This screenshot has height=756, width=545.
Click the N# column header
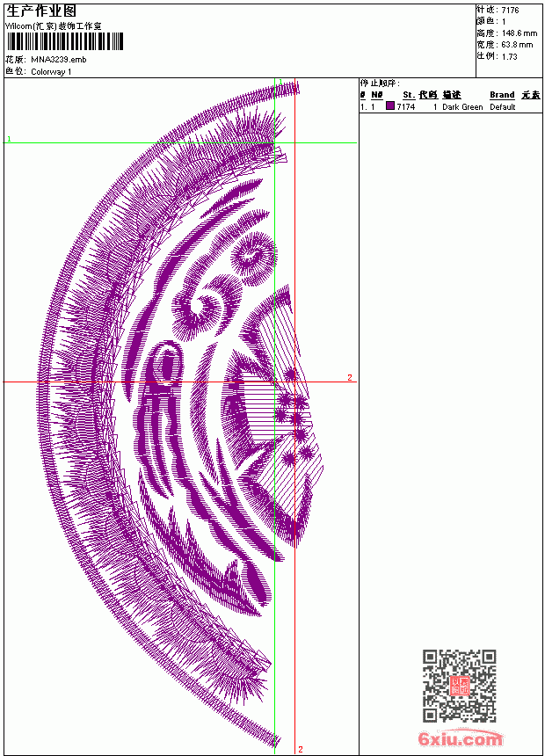point(377,95)
